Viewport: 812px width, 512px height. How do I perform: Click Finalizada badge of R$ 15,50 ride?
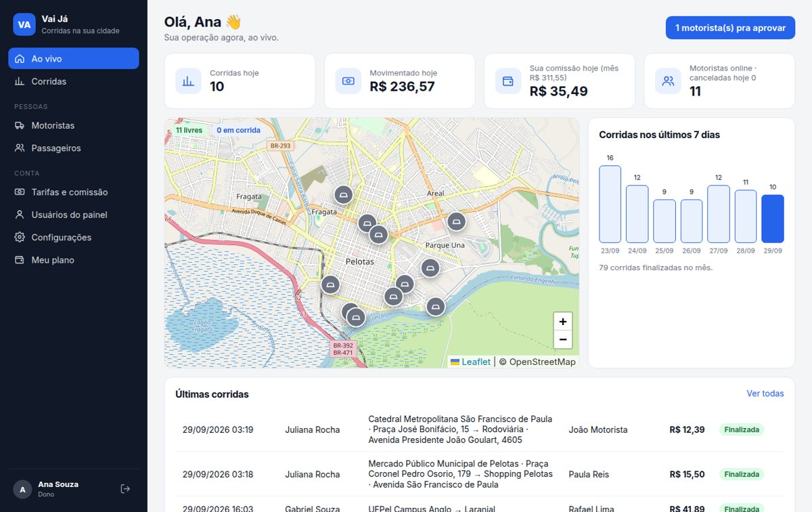point(742,474)
